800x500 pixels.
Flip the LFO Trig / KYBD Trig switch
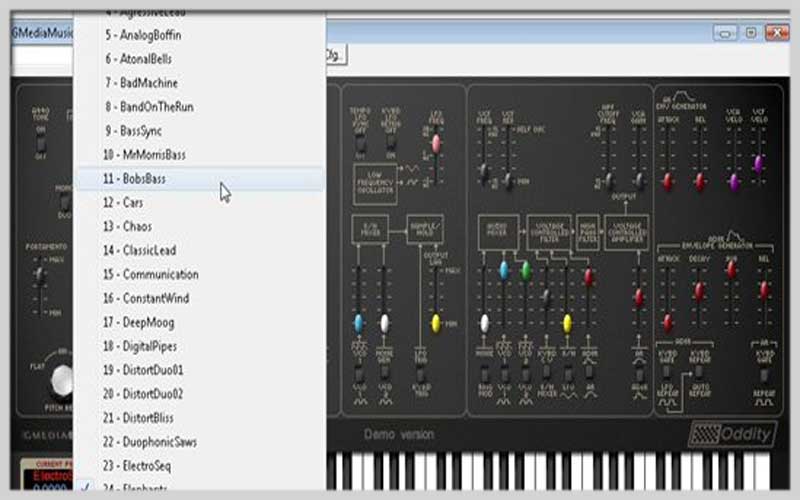pos(421,376)
